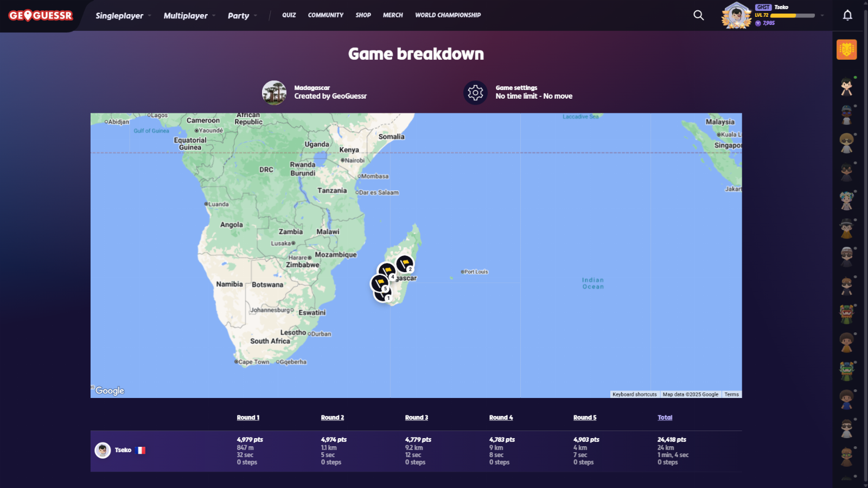This screenshot has width=868, height=488.
Task: Click the game settings gear icon
Action: [x=475, y=93]
